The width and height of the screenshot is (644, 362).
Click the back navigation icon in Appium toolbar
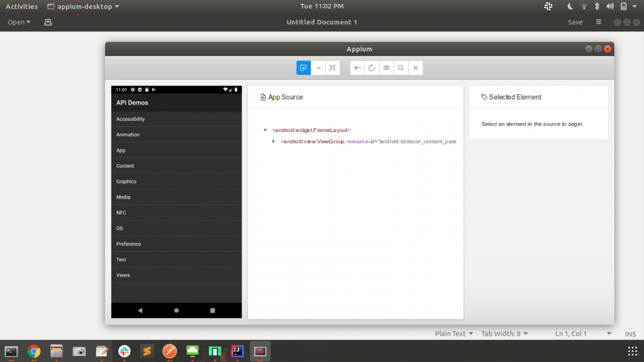pyautogui.click(x=357, y=67)
